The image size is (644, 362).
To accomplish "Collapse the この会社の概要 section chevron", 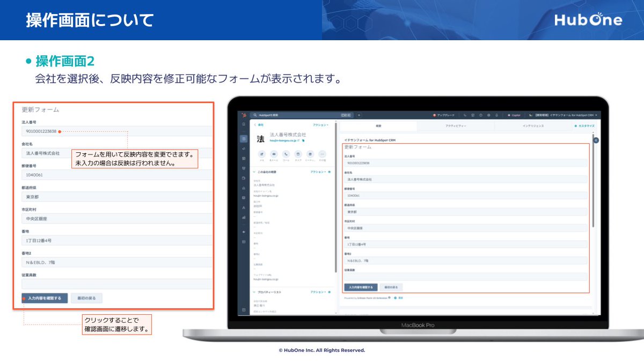I will click(254, 172).
